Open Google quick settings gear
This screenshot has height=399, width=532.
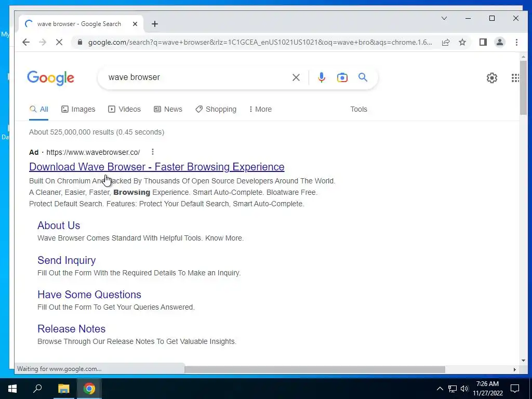(x=491, y=78)
